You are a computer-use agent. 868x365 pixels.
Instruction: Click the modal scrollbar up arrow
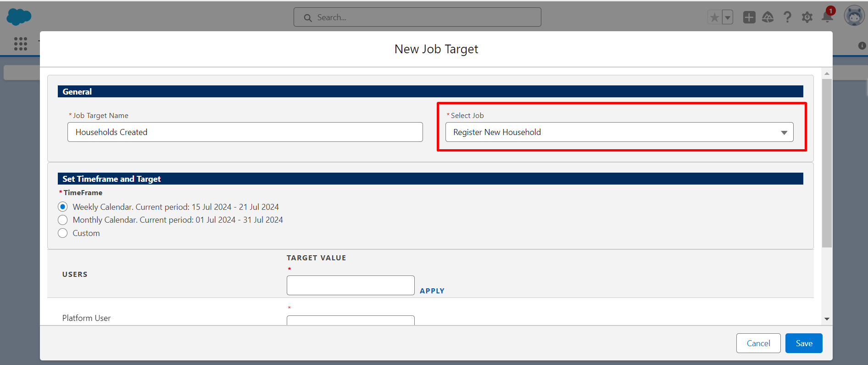(827, 73)
